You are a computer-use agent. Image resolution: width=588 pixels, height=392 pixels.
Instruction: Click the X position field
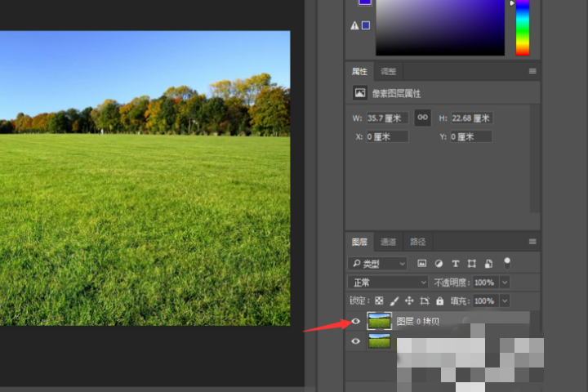pos(386,136)
